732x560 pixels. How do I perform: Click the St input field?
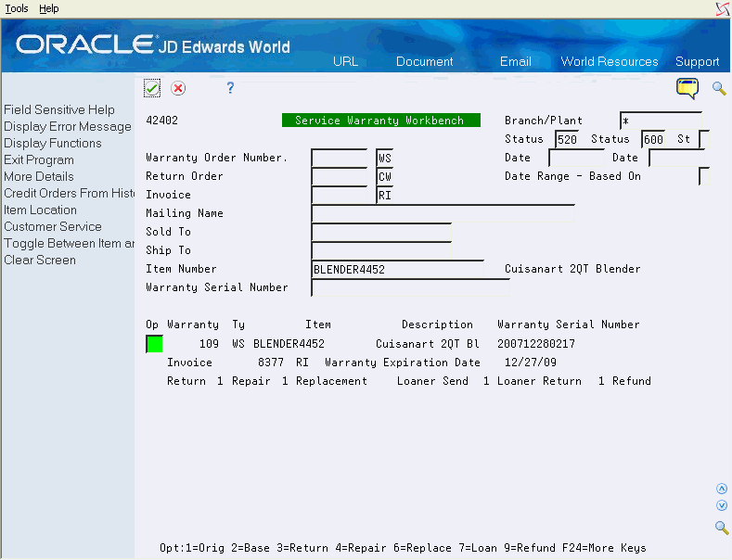(x=704, y=139)
